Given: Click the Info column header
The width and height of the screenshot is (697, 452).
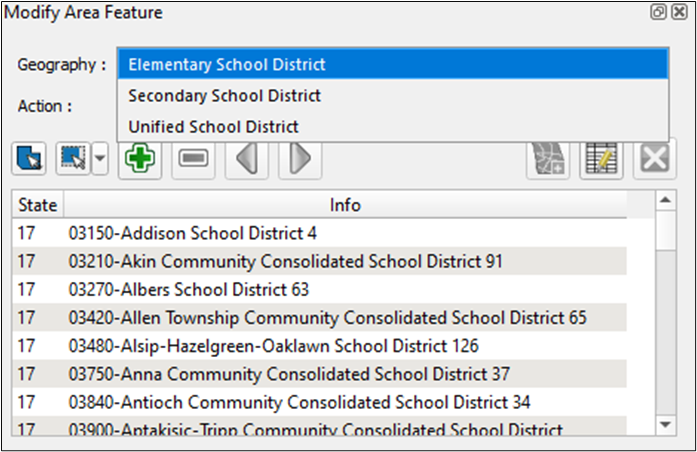Looking at the screenshot, I should point(346,205).
